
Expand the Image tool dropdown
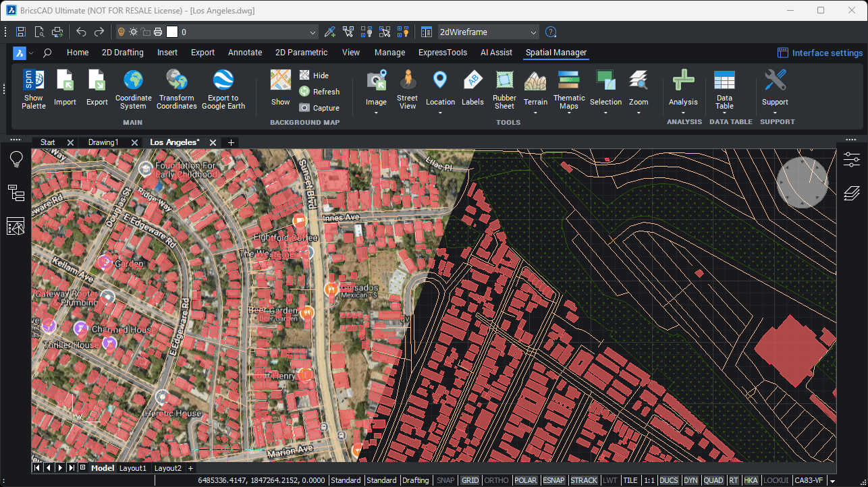[x=377, y=113]
